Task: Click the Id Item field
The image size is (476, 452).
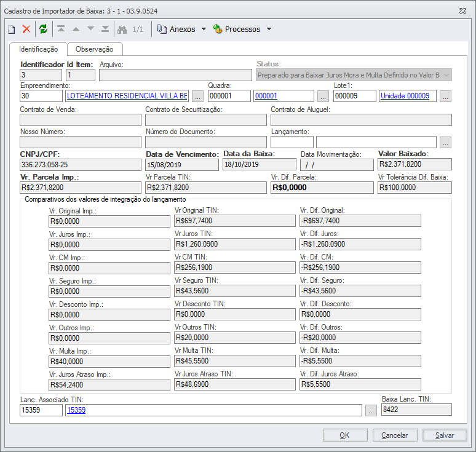Action: pyautogui.click(x=81, y=75)
